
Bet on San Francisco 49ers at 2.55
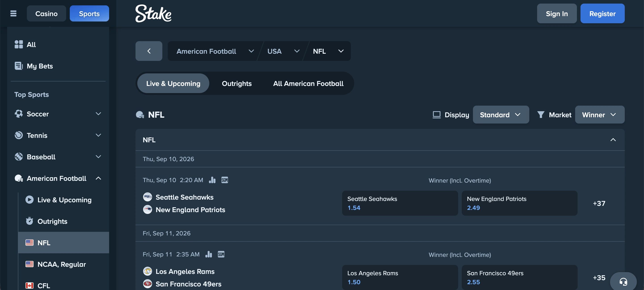[519, 277]
